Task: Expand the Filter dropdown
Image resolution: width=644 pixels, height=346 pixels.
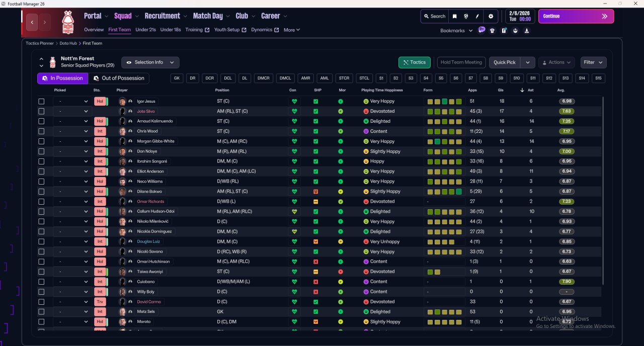Action: pos(593,62)
